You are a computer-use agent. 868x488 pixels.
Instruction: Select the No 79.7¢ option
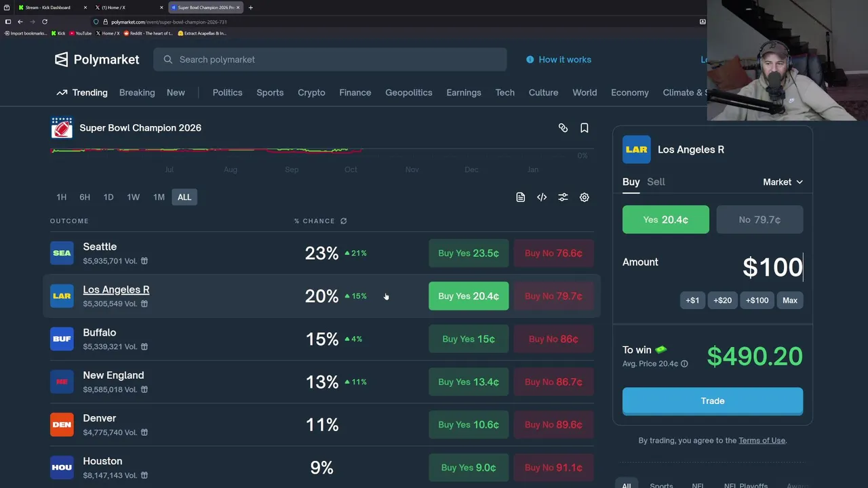(x=759, y=220)
